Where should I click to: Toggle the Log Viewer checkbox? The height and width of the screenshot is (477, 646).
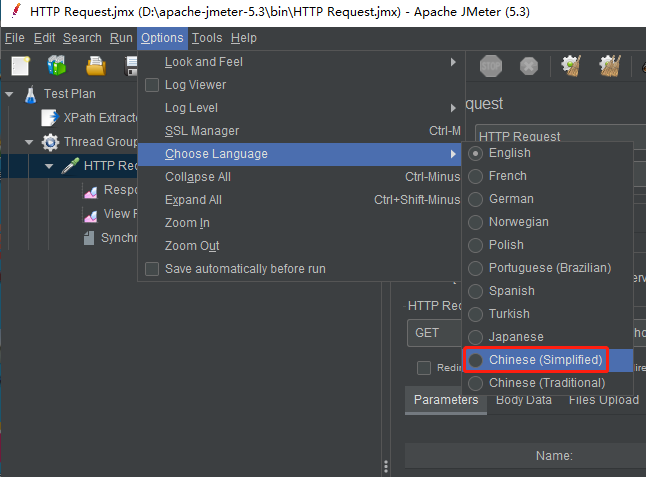pos(152,85)
